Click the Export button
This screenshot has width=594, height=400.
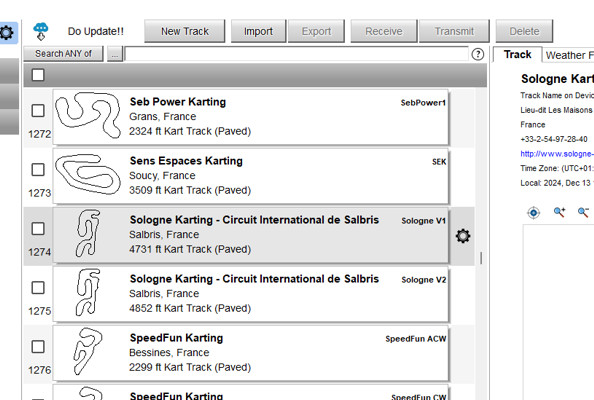click(x=316, y=31)
